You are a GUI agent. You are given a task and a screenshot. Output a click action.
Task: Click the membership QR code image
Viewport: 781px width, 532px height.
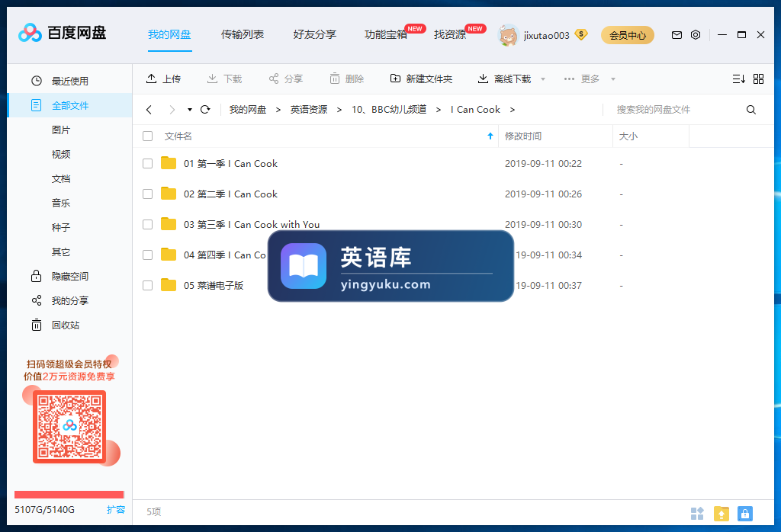pos(69,427)
